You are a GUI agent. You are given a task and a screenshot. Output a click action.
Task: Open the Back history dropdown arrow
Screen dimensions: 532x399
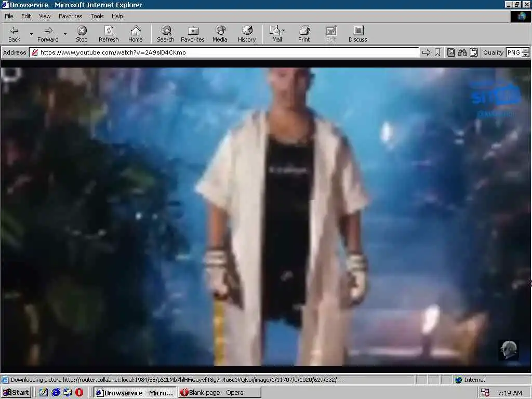click(x=31, y=34)
